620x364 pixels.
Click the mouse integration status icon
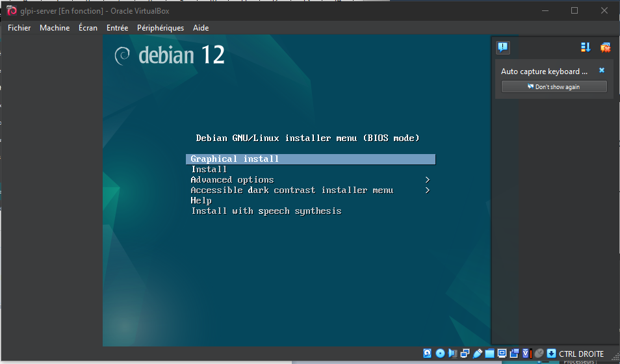(539, 354)
